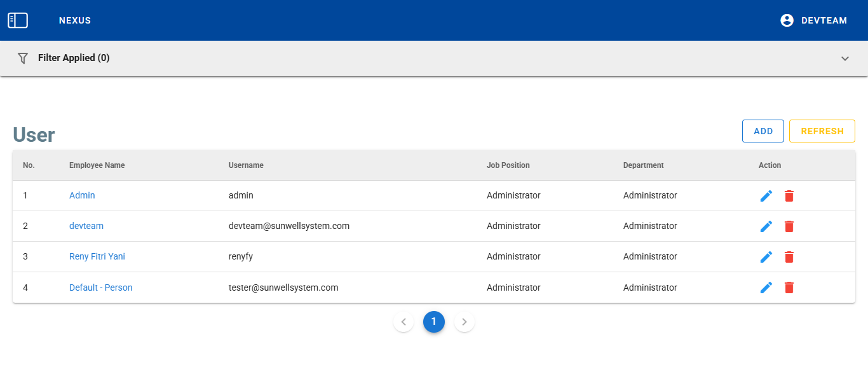Edit the Admin user row

[766, 196]
